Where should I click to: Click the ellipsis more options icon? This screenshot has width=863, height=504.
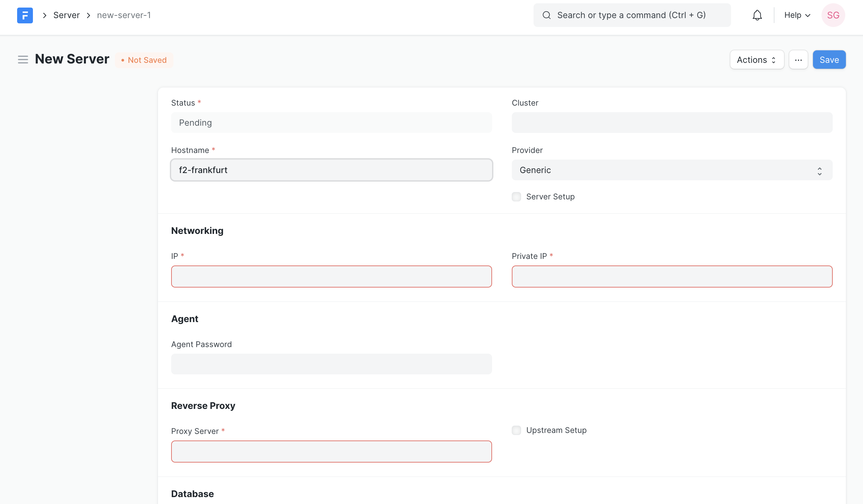coord(798,60)
